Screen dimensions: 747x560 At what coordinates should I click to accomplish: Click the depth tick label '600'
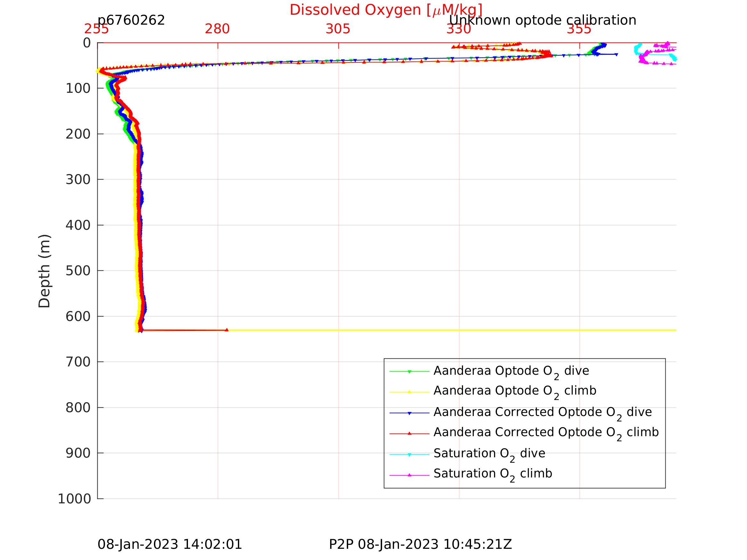(78, 316)
